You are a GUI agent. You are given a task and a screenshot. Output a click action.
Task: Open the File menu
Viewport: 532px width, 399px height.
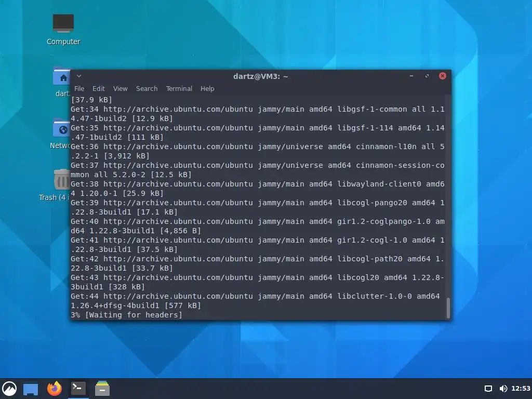79,88
